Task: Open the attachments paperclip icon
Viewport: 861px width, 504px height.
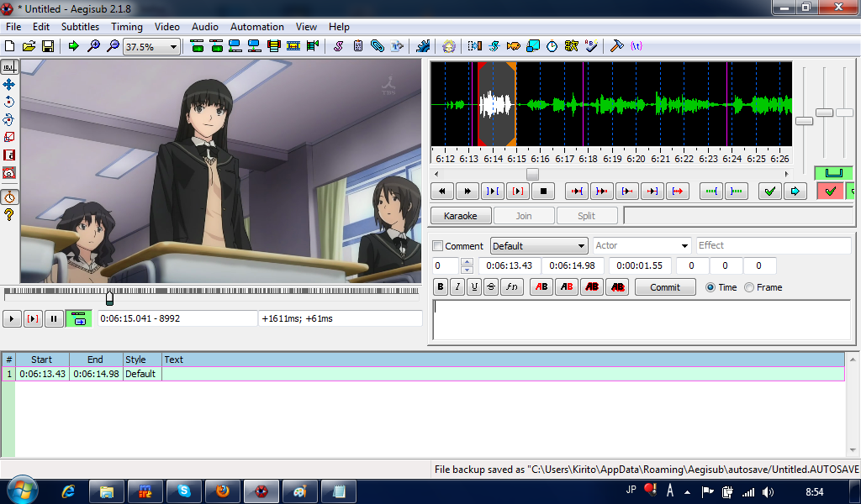Action: [378, 46]
